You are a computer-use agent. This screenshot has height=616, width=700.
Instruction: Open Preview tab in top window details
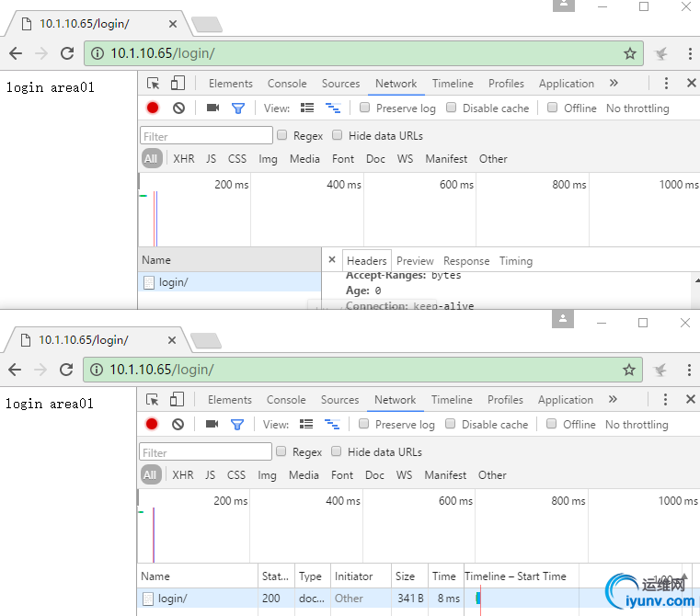415,261
